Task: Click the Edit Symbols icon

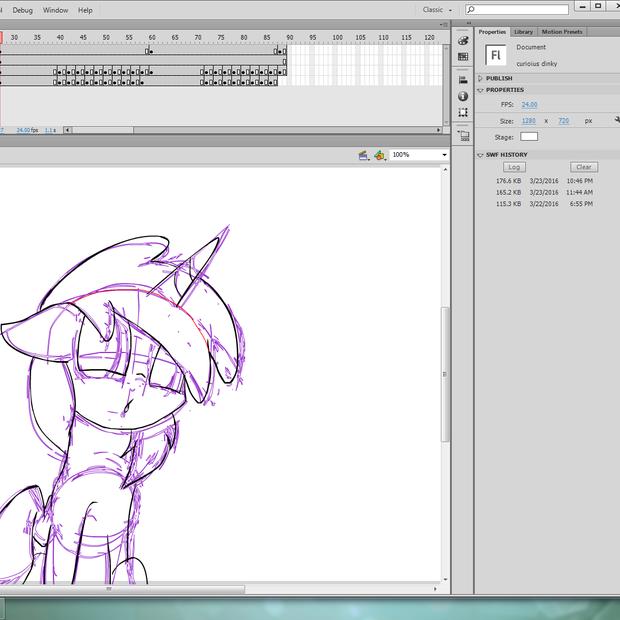Action: (x=380, y=155)
